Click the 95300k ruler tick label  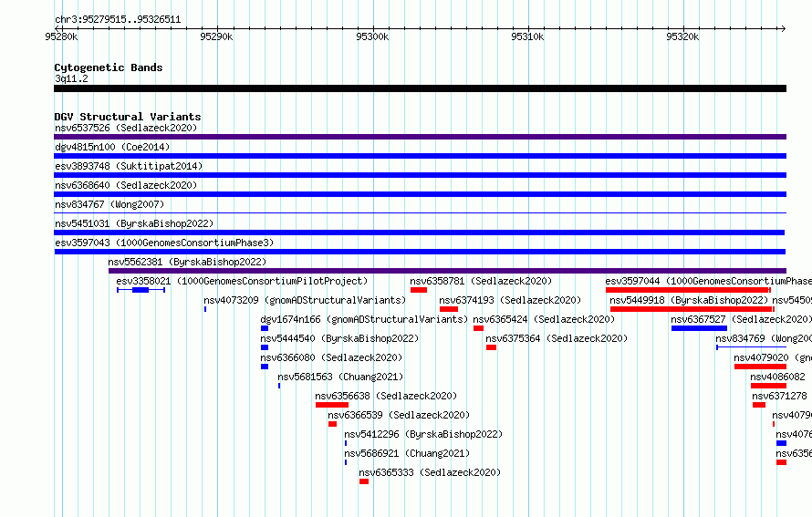point(372,36)
